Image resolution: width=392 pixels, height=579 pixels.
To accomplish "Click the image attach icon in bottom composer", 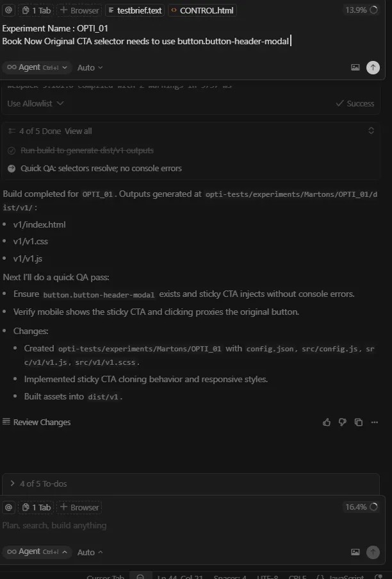I will click(355, 552).
